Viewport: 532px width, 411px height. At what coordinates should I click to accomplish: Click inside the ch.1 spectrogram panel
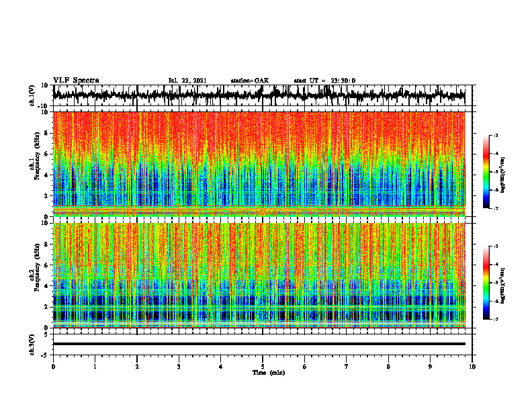259,164
